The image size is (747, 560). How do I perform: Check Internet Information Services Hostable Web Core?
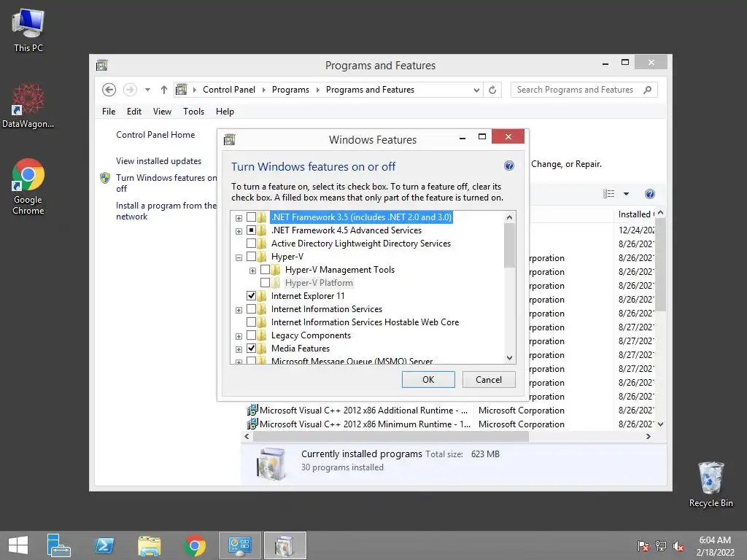[x=251, y=322]
